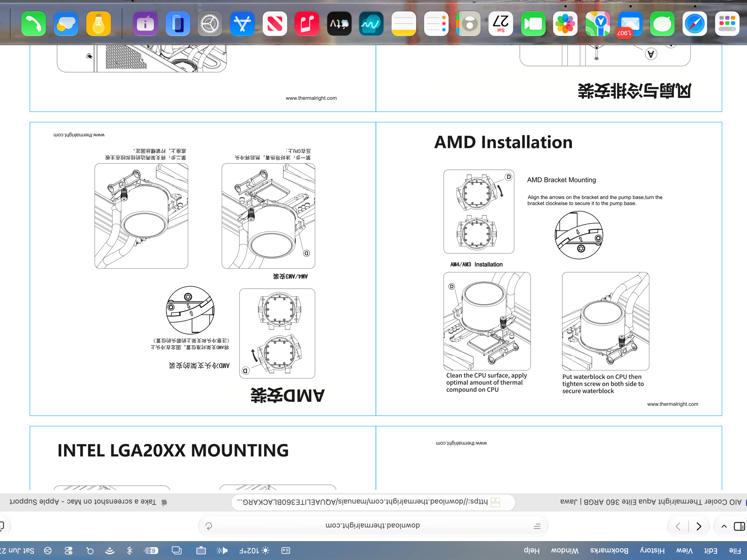Launch Apple News in the Dock
Image resolution: width=747 pixels, height=560 pixels.
pyautogui.click(x=275, y=24)
